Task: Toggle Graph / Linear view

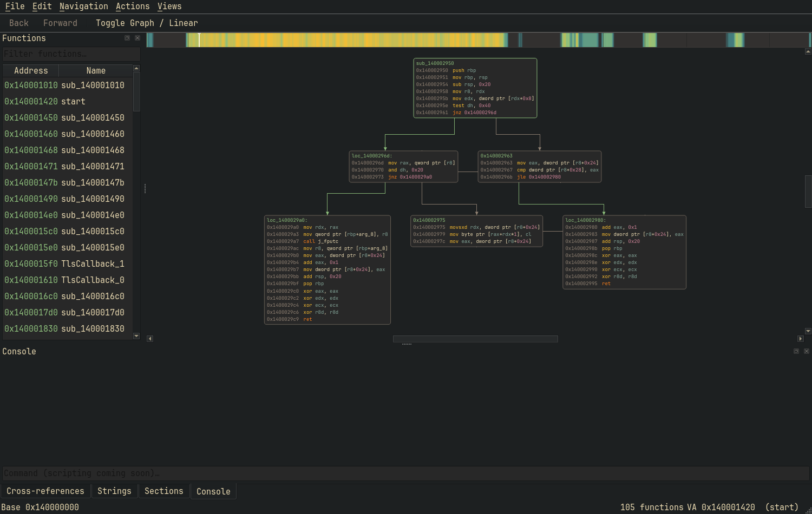Action: [147, 23]
